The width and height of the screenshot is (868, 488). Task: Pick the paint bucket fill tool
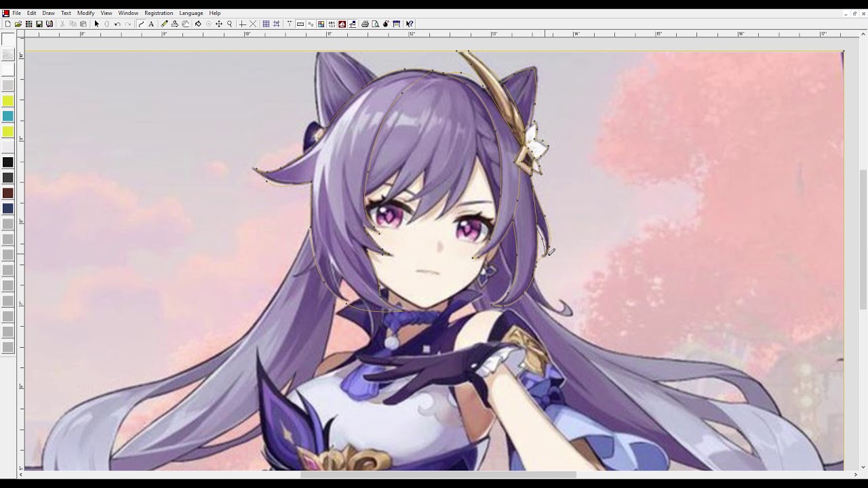pos(198,24)
